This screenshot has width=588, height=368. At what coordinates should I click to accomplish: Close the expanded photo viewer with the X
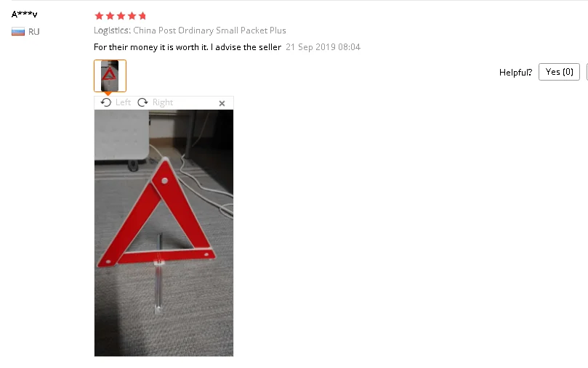tap(222, 103)
